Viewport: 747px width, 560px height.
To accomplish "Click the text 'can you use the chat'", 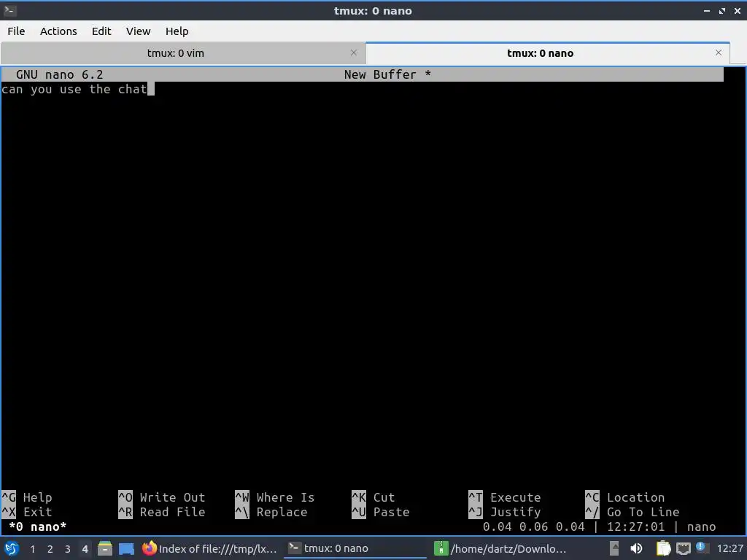I will pos(74,90).
